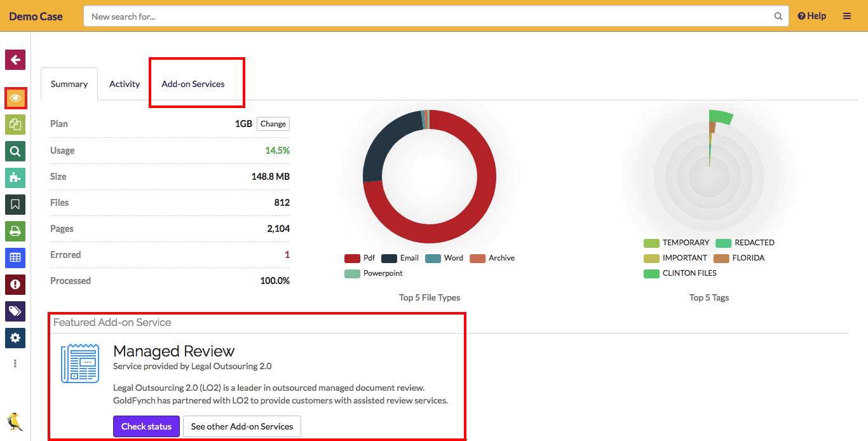This screenshot has width=868, height=441.
Task: Click the Check status button
Action: pyautogui.click(x=146, y=426)
